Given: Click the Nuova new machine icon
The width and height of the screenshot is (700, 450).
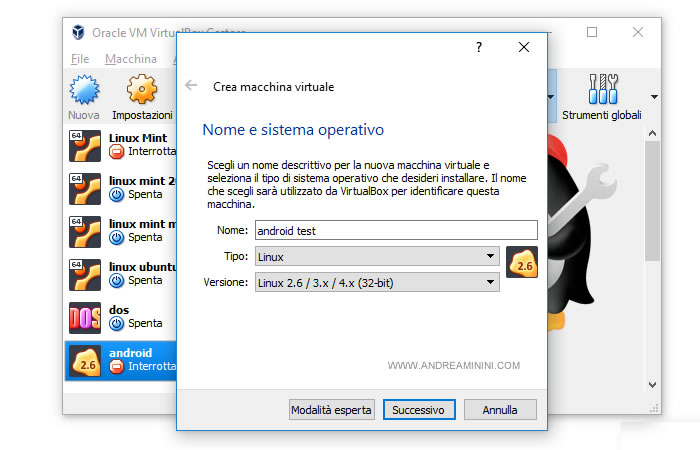Looking at the screenshot, I should [x=84, y=90].
